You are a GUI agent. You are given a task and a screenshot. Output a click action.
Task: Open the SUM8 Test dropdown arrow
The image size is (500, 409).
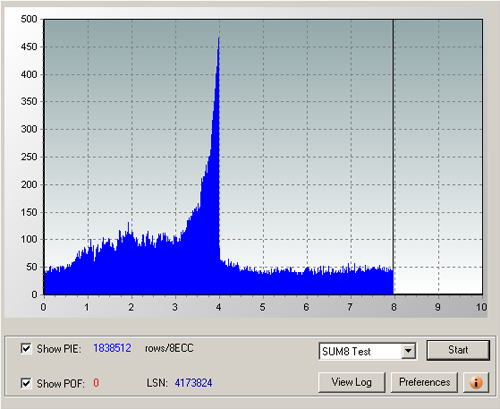408,351
